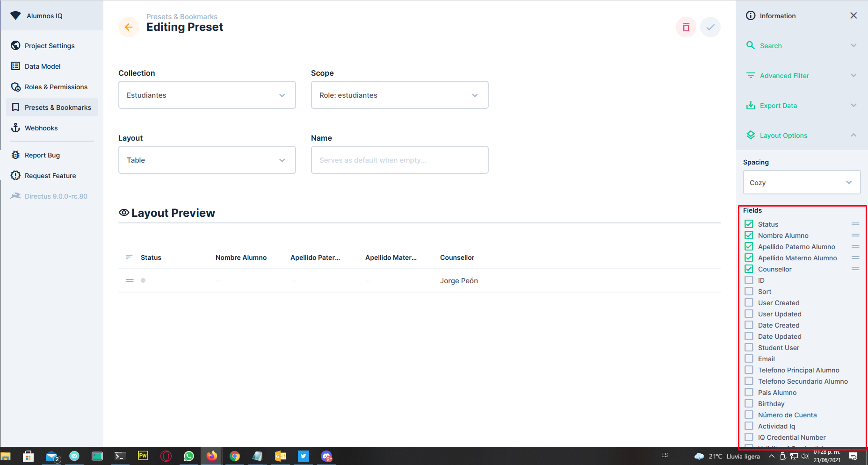Click the drag handle on the Counsellor field
868x465 pixels.
(855, 269)
